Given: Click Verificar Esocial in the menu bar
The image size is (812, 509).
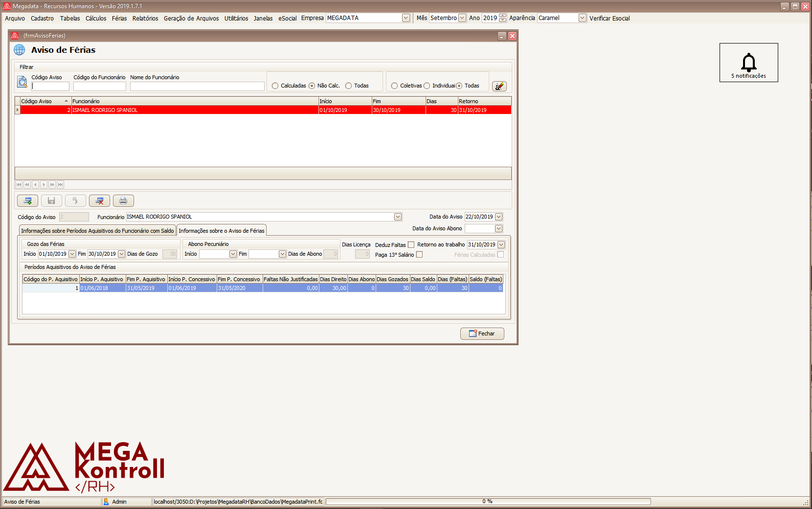Looking at the screenshot, I should [609, 19].
